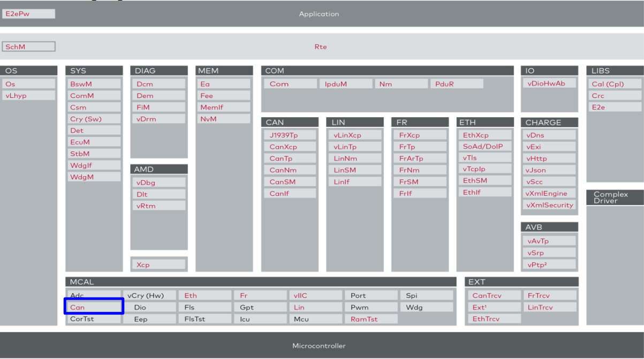Image resolution: width=644 pixels, height=359 pixels.
Task: Select the EthTrcv box in EXT
Action: (495, 319)
